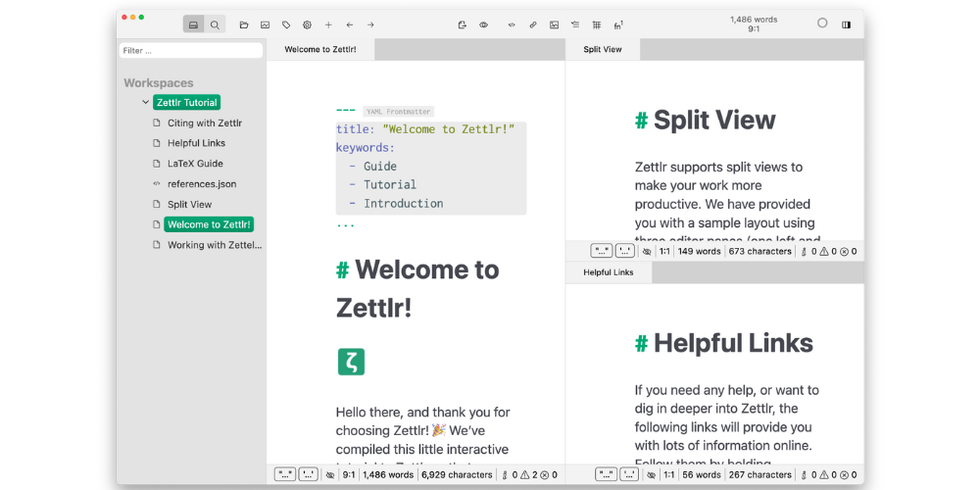980x490 pixels.
Task: Insert a table using the toolbar icon
Action: 596,24
